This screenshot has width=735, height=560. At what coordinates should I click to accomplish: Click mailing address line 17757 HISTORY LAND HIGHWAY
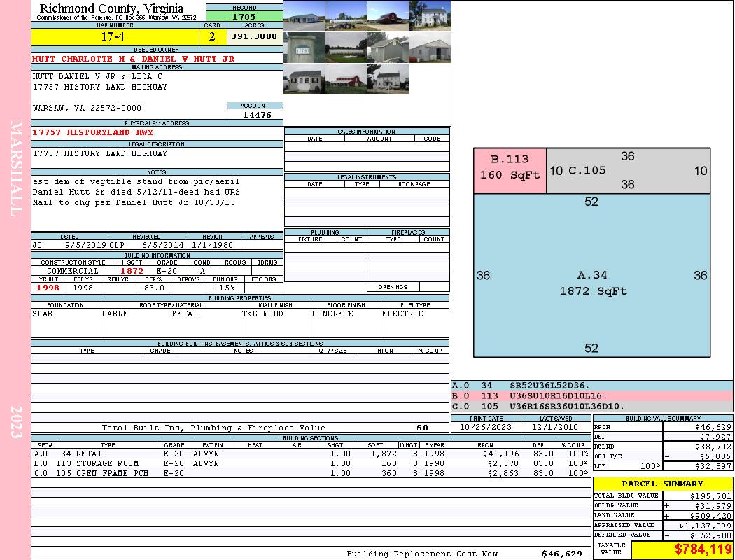(100, 87)
